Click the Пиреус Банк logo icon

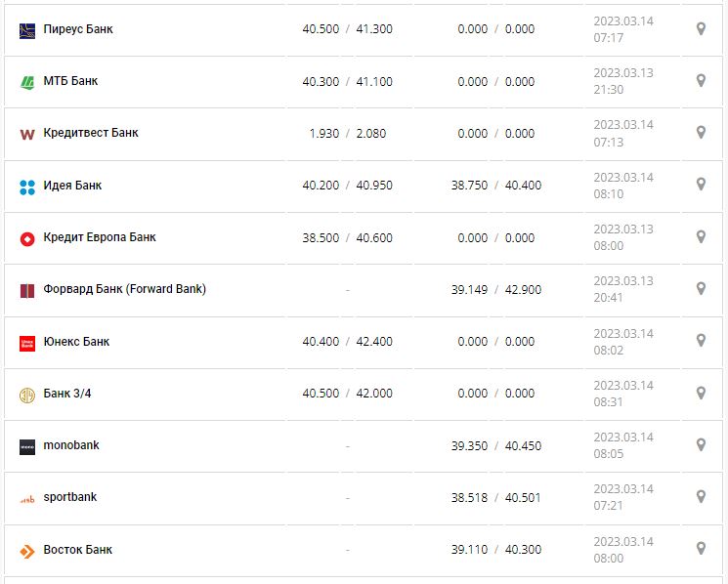coord(27,30)
